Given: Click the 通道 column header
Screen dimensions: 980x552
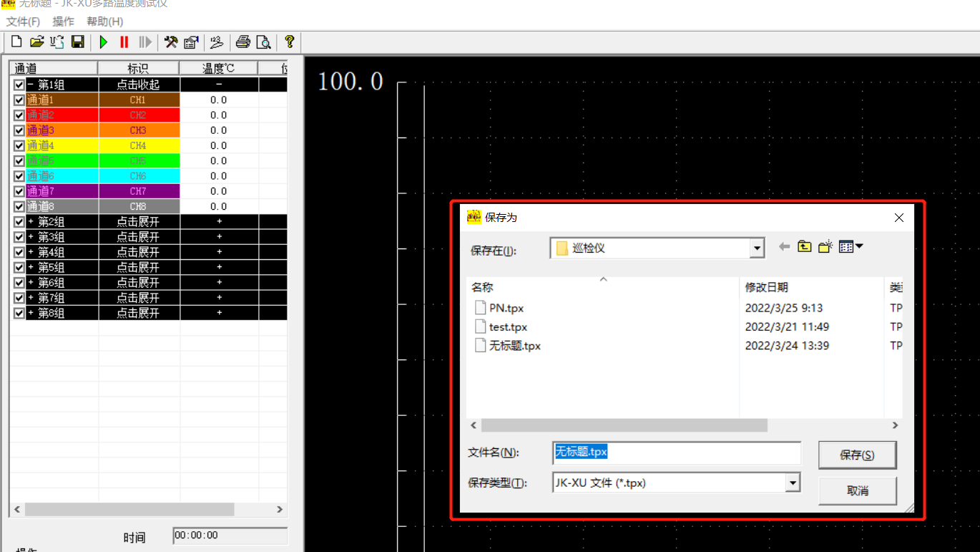Looking at the screenshot, I should [x=54, y=69].
